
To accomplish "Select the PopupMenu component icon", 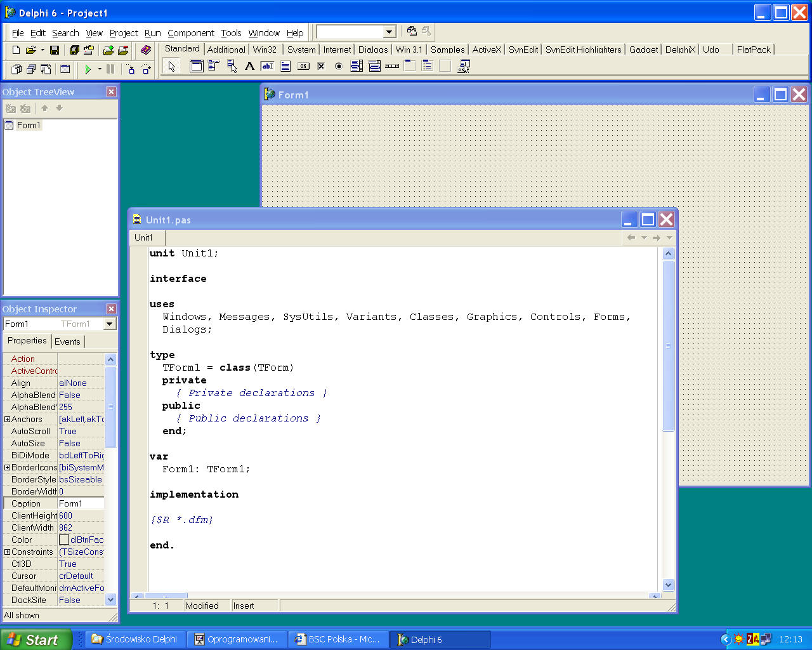I will coord(232,66).
